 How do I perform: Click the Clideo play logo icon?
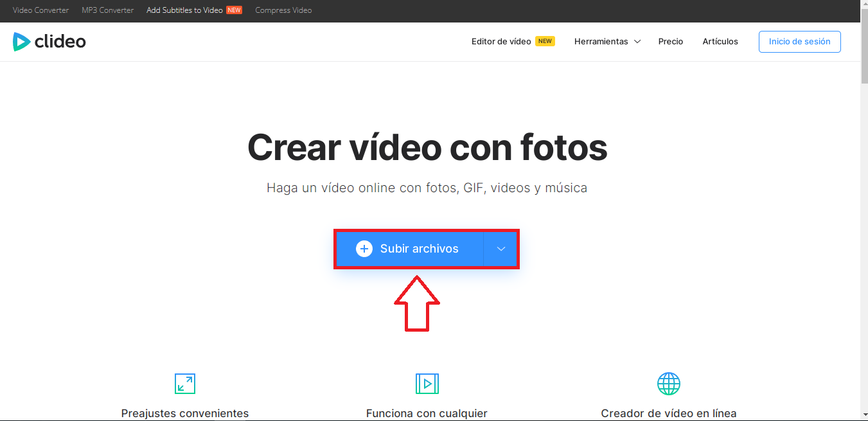(x=21, y=41)
